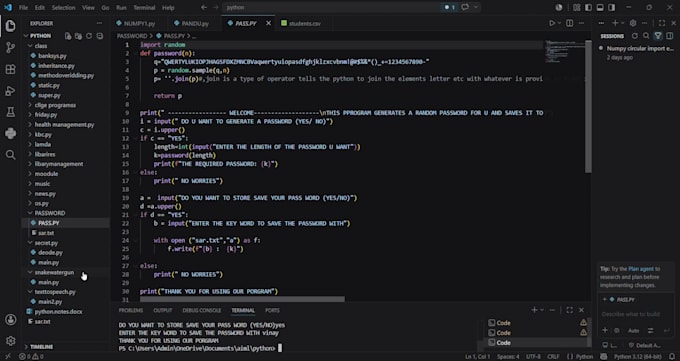Search the chat sessions

[646, 36]
